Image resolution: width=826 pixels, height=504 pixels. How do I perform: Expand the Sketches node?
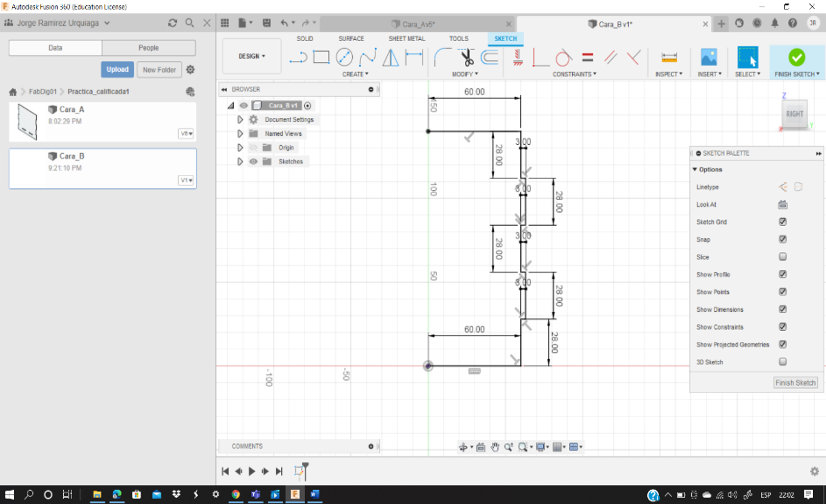point(240,161)
